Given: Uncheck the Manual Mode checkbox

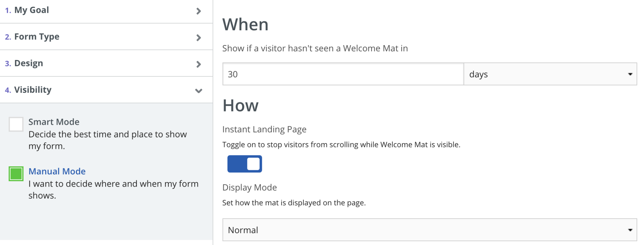Looking at the screenshot, I should 16,174.
